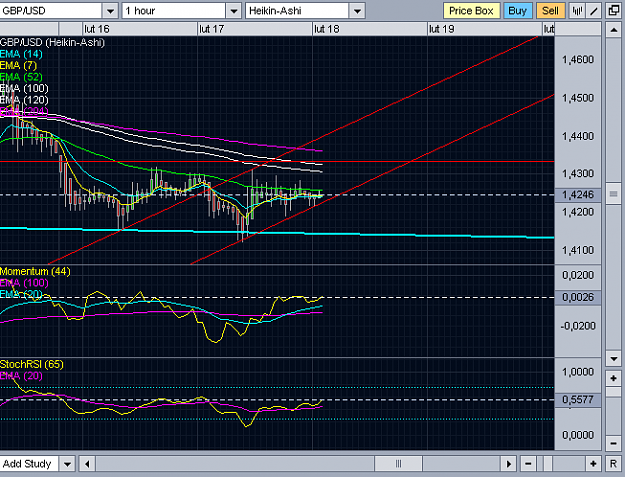Click the vertical zoom plus button
This screenshot has height=477, width=625.
tap(613, 378)
